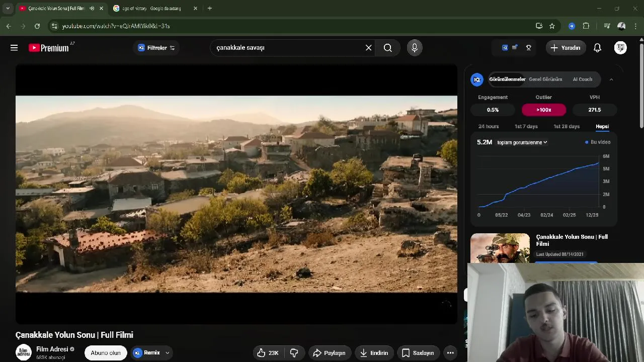Click the 271.5 VPH value
This screenshot has height=362, width=644.
[595, 110]
